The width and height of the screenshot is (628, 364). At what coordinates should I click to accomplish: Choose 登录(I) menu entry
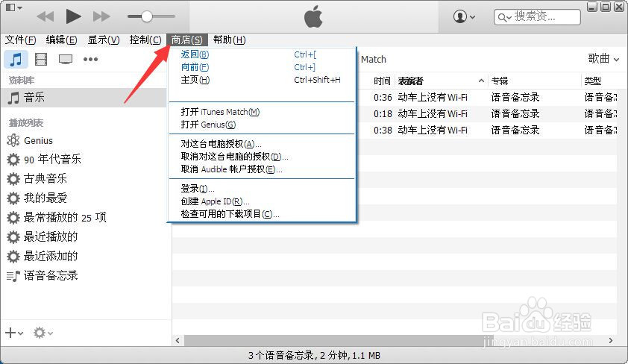click(x=263, y=189)
